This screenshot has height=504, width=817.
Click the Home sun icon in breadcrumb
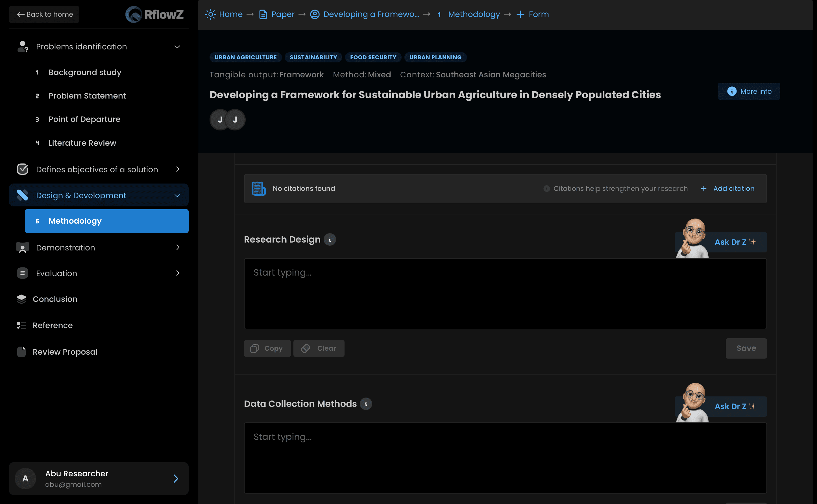pyautogui.click(x=210, y=14)
